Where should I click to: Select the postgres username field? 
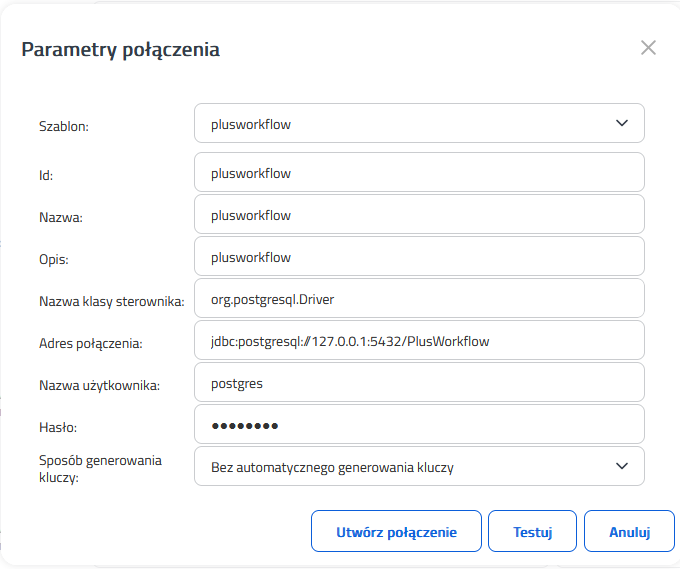click(x=419, y=383)
